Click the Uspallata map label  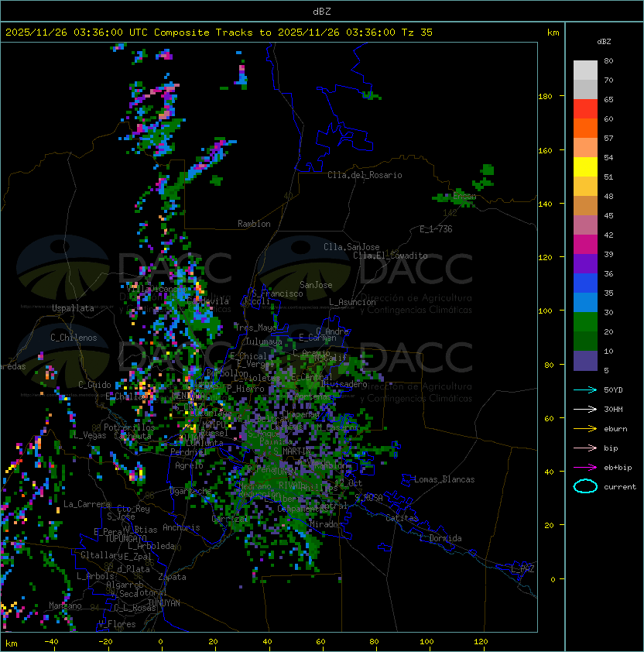(74, 308)
